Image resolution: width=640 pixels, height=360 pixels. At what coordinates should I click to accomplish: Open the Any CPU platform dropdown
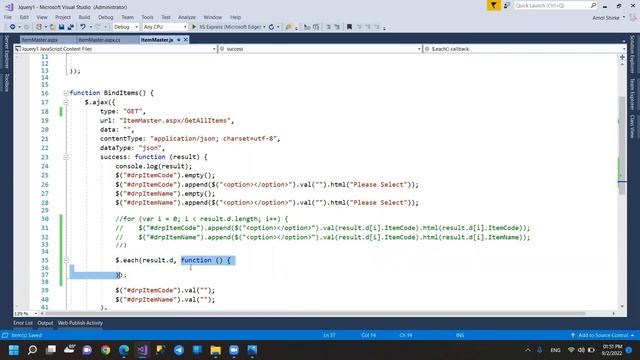coord(165,27)
